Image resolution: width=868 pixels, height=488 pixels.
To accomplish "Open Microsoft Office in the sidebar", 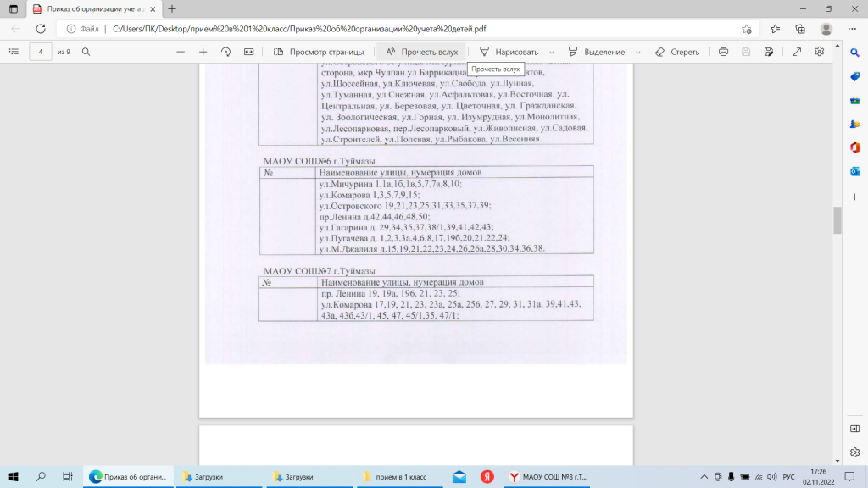I will 854,147.
